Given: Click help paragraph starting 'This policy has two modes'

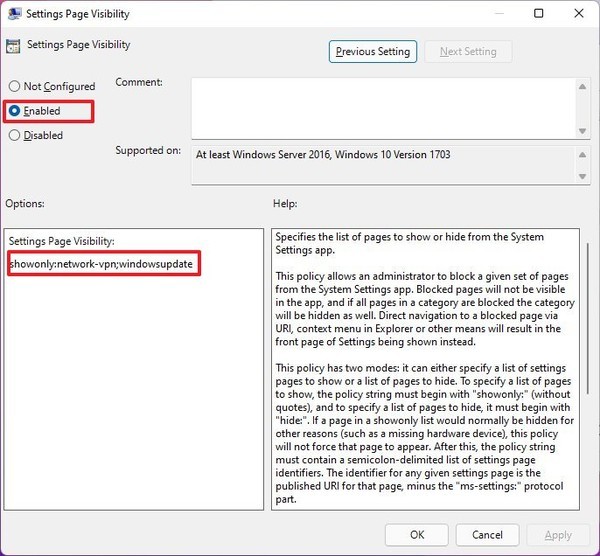Looking at the screenshot, I should tap(425, 433).
